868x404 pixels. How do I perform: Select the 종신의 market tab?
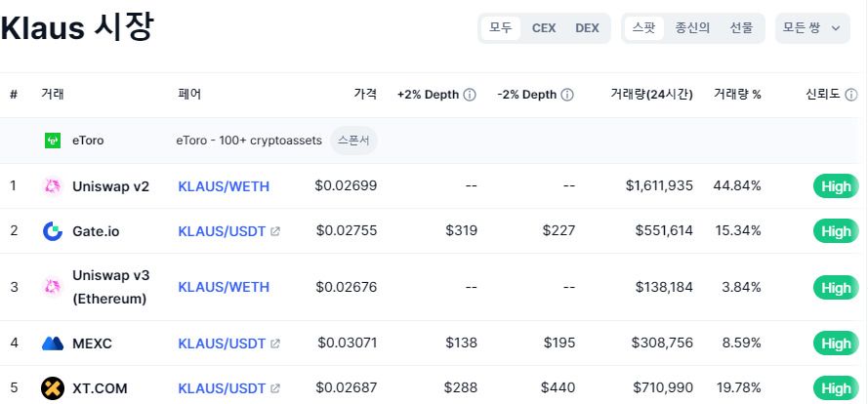[x=692, y=28]
